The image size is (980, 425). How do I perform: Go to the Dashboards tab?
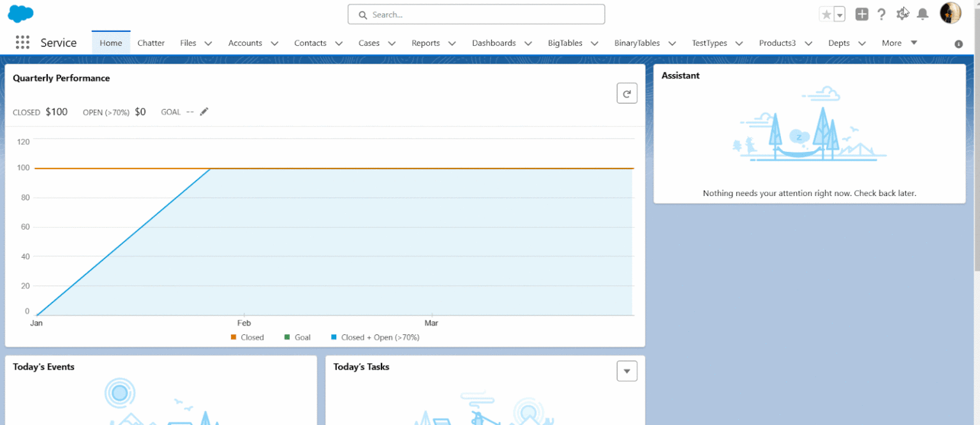point(494,43)
